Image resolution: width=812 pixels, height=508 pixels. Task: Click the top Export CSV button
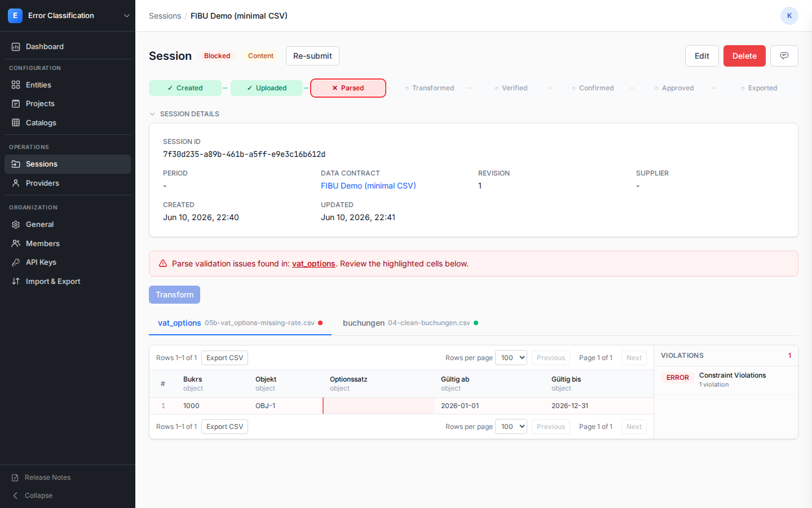(x=224, y=358)
